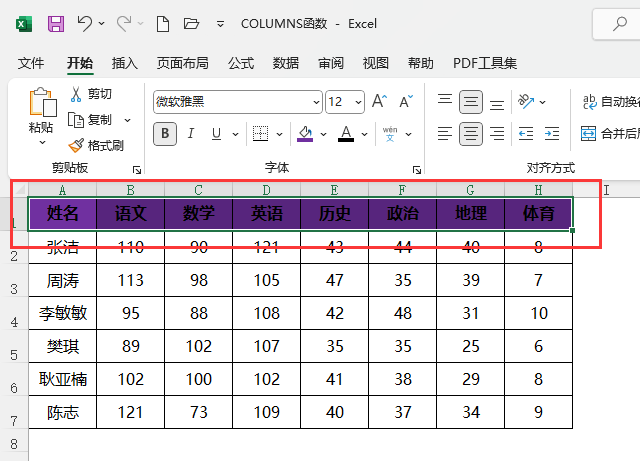
Task: Expand the customize quick access toolbar arrow
Action: tap(220, 24)
